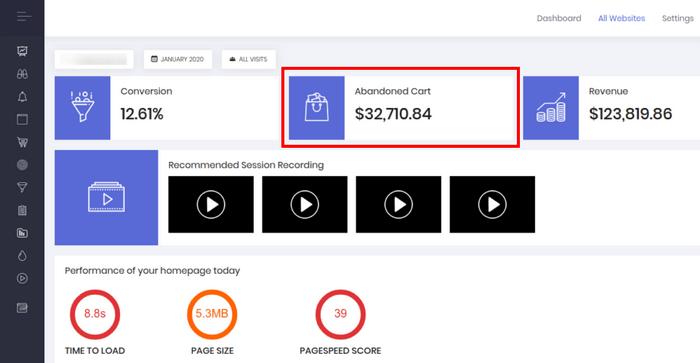Image resolution: width=700 pixels, height=363 pixels.
Task: Play the first recommended session recording
Action: [x=211, y=204]
